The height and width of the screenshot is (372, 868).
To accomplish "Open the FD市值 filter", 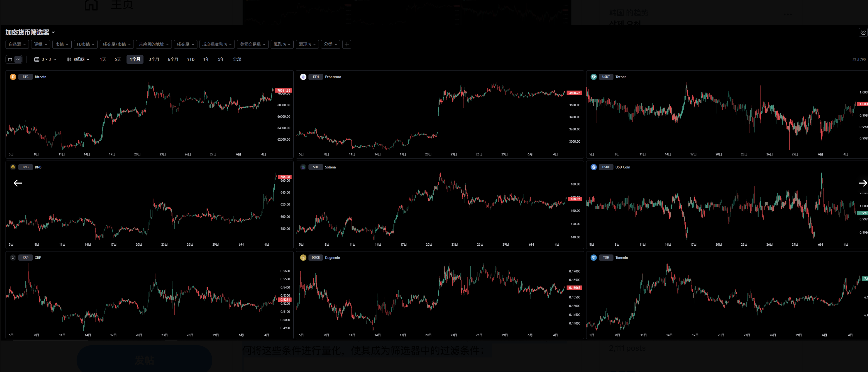I will (x=86, y=44).
